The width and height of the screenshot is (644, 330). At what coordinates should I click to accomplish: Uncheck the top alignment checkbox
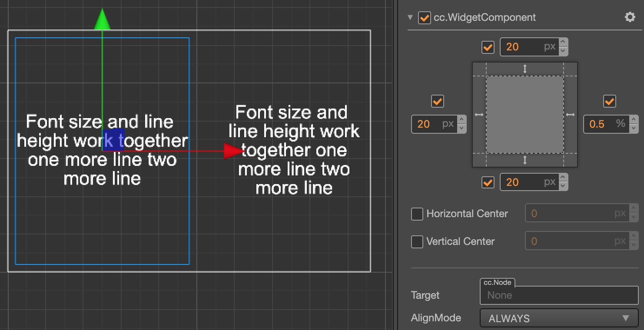point(488,47)
